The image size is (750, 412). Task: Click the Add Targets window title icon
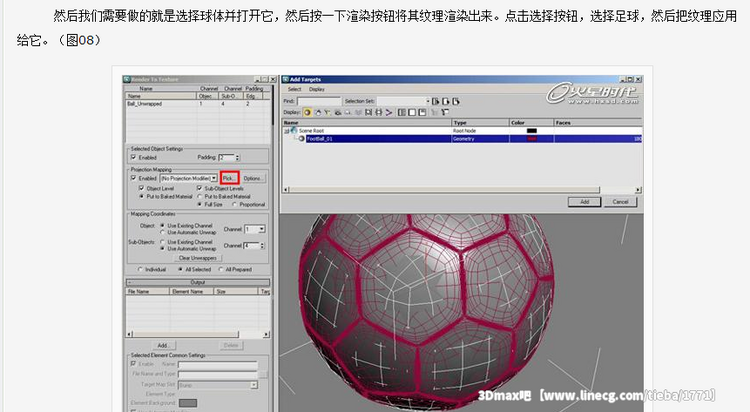point(286,79)
